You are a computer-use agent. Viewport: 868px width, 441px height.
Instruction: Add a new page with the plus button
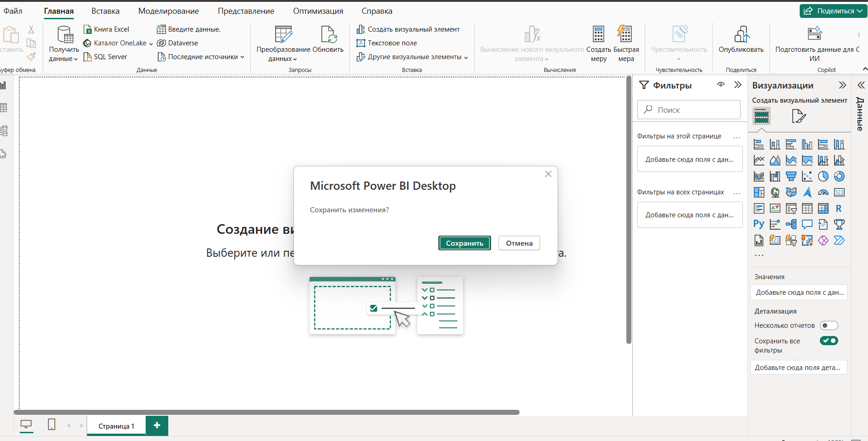pos(156,425)
